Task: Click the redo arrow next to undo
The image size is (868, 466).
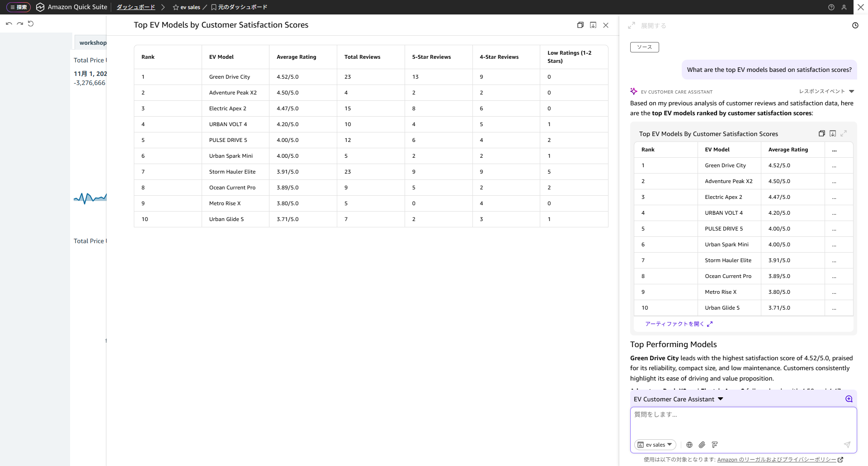Action: tap(19, 24)
